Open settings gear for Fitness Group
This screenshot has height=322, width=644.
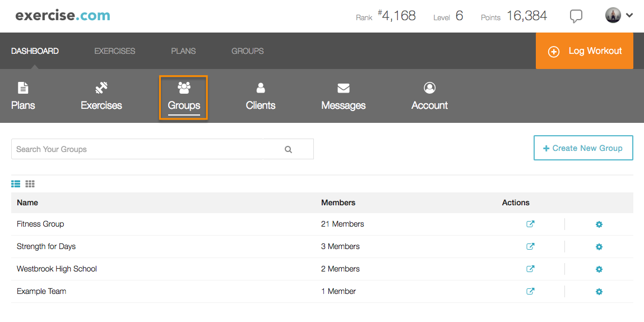click(599, 224)
